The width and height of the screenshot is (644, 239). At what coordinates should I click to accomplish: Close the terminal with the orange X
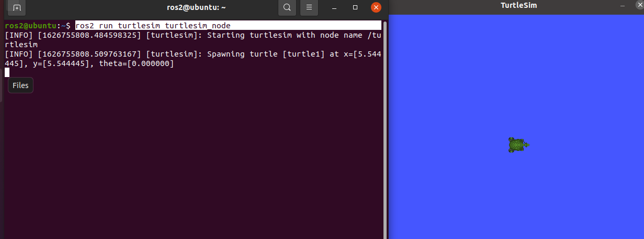[376, 8]
